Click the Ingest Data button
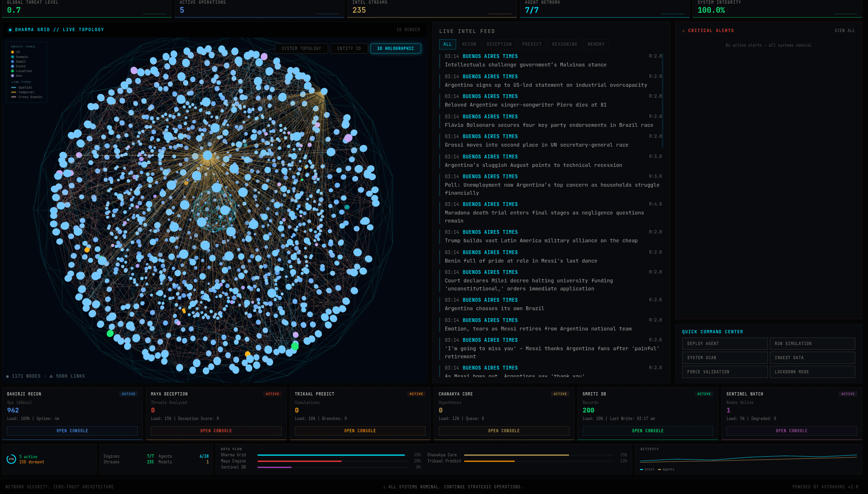The height and width of the screenshot is (494, 868). (812, 358)
